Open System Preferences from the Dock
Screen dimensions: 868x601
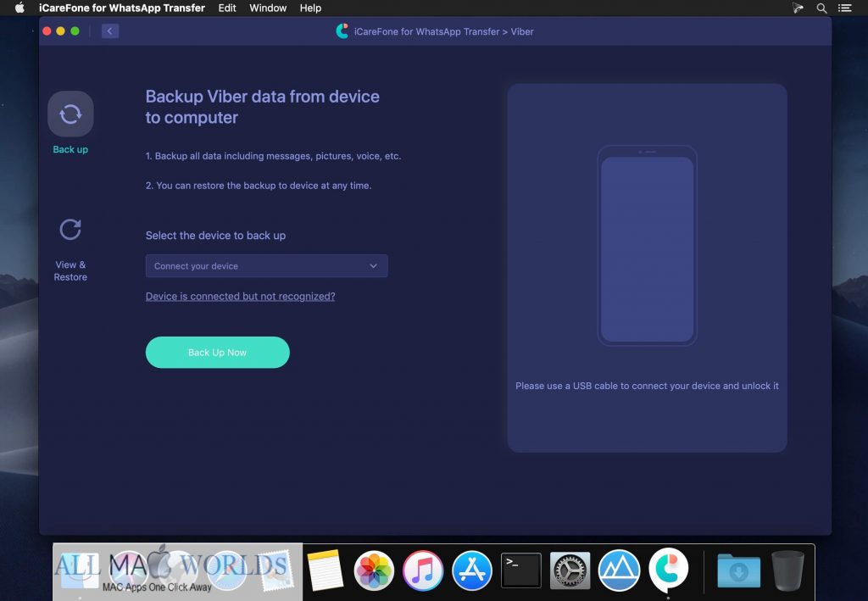[x=570, y=570]
